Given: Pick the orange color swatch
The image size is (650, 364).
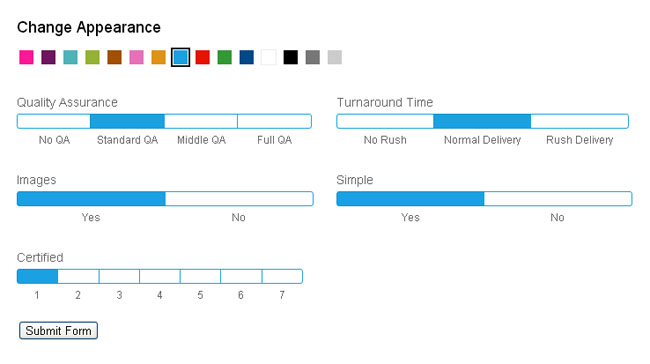Looking at the screenshot, I should 158,57.
